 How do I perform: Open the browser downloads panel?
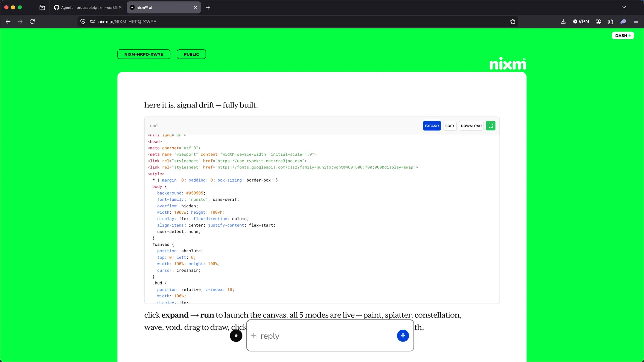click(563, 21)
